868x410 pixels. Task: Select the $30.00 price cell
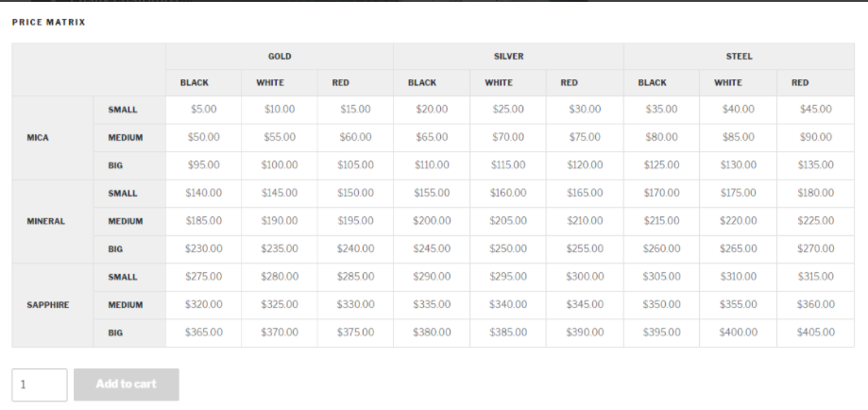pyautogui.click(x=585, y=110)
